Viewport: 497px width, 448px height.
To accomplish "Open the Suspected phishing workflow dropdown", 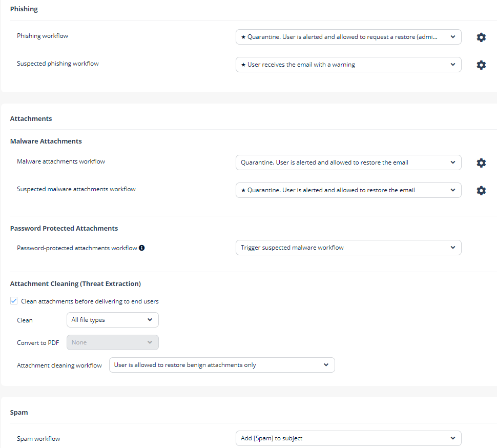I will pos(348,65).
